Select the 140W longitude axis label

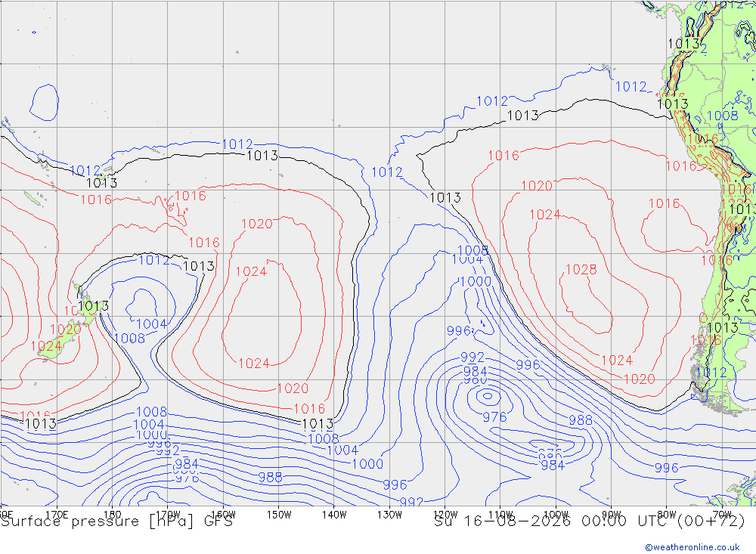pyautogui.click(x=334, y=515)
